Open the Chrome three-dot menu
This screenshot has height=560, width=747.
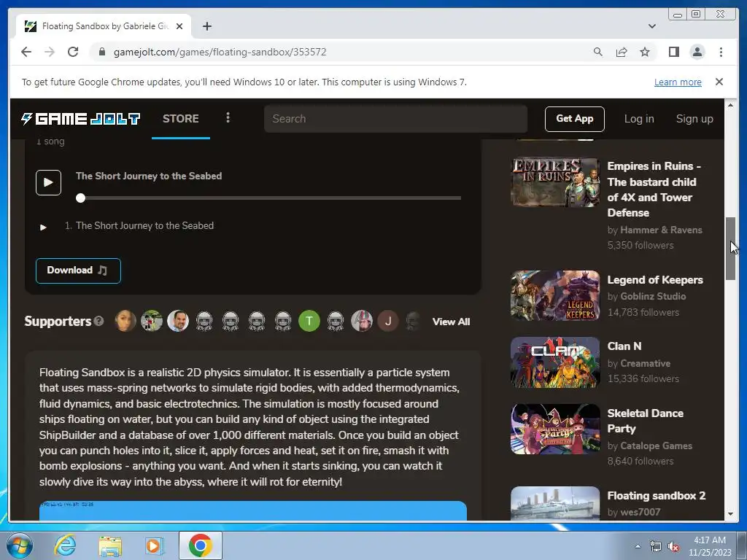tap(721, 52)
